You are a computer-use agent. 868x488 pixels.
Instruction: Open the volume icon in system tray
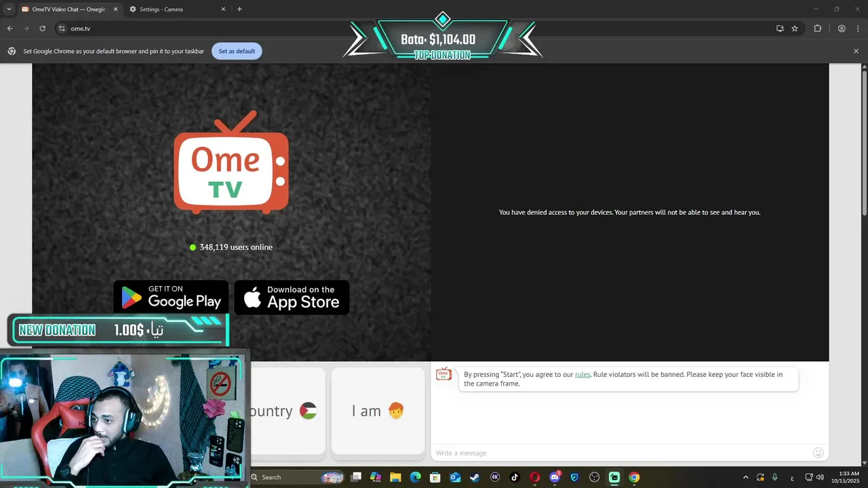820,477
